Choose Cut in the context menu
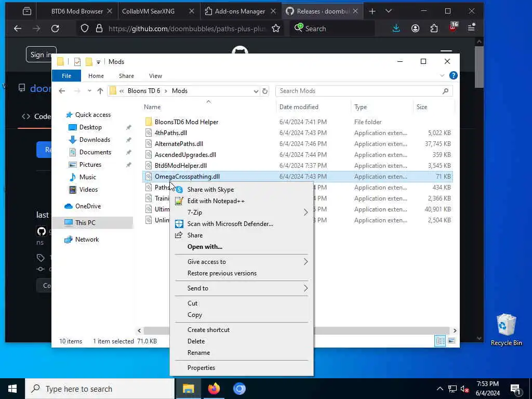 point(241,303)
